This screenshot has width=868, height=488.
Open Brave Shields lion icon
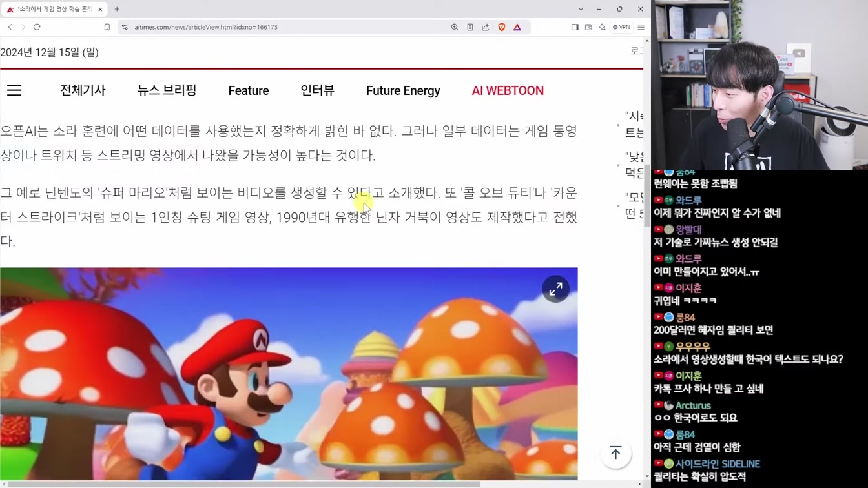pyautogui.click(x=502, y=27)
